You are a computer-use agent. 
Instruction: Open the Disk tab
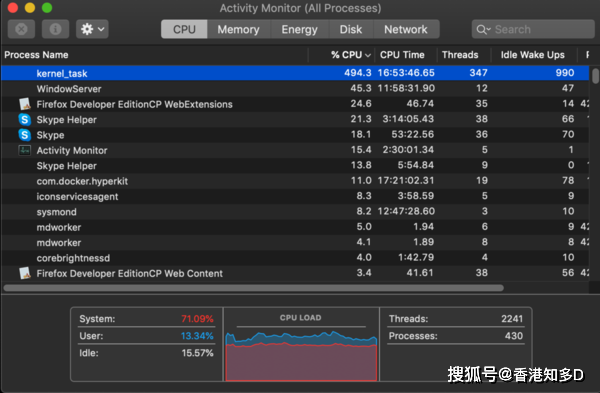point(351,29)
